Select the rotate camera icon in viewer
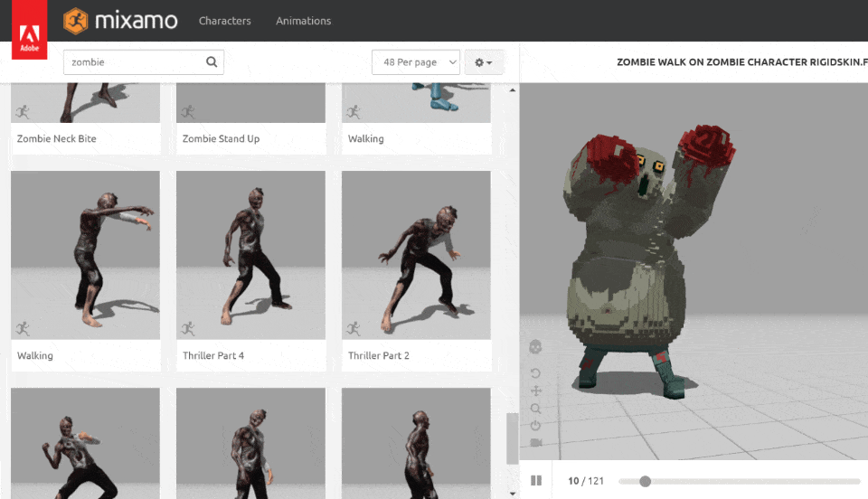 [535, 373]
